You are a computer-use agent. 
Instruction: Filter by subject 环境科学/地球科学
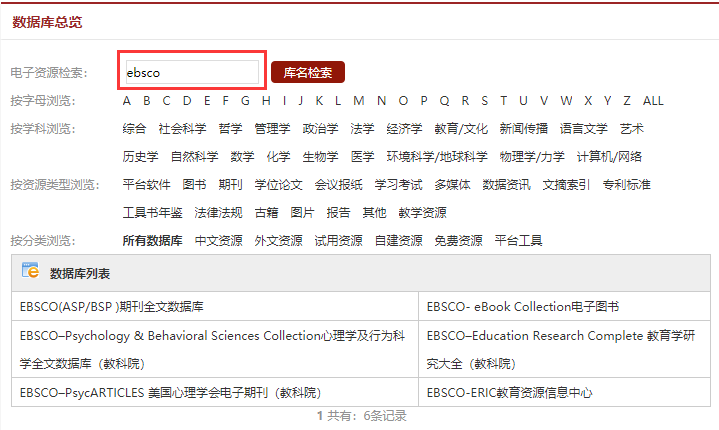coord(437,157)
